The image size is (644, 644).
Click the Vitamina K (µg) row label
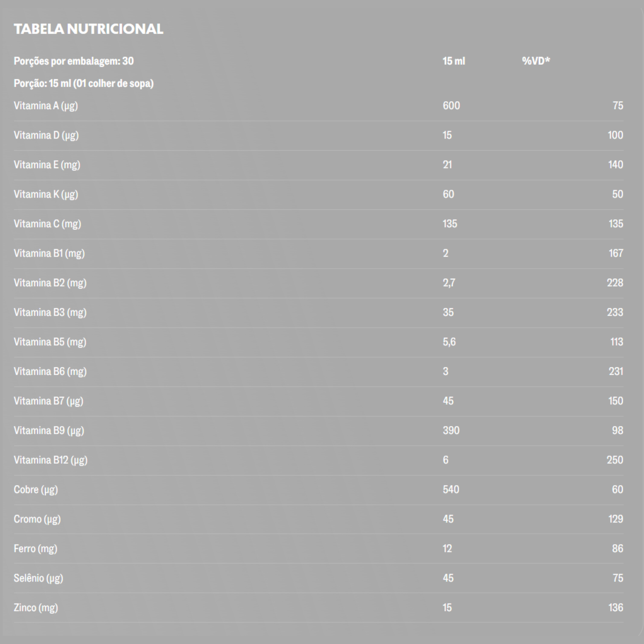[46, 194]
